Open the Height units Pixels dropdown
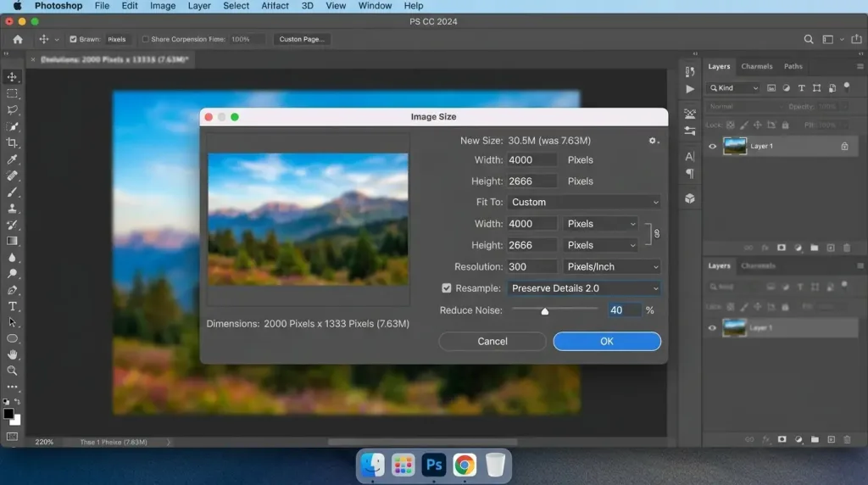 pos(601,245)
